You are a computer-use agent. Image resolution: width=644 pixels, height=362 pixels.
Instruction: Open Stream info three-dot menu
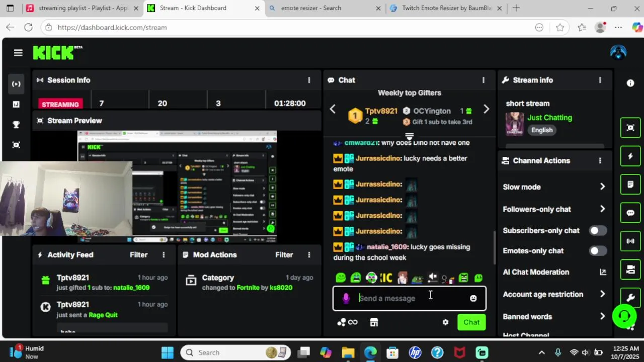[x=600, y=80]
